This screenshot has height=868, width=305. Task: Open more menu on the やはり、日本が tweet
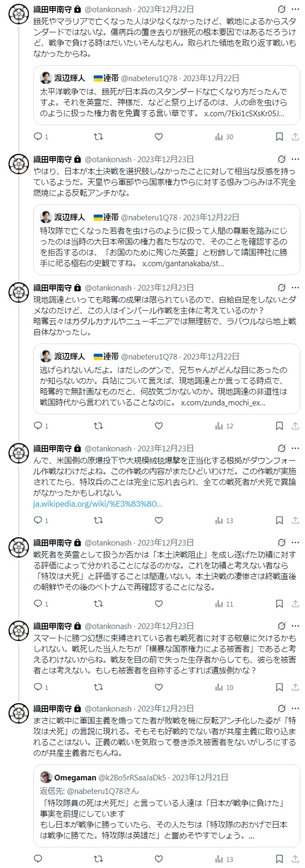click(x=295, y=159)
